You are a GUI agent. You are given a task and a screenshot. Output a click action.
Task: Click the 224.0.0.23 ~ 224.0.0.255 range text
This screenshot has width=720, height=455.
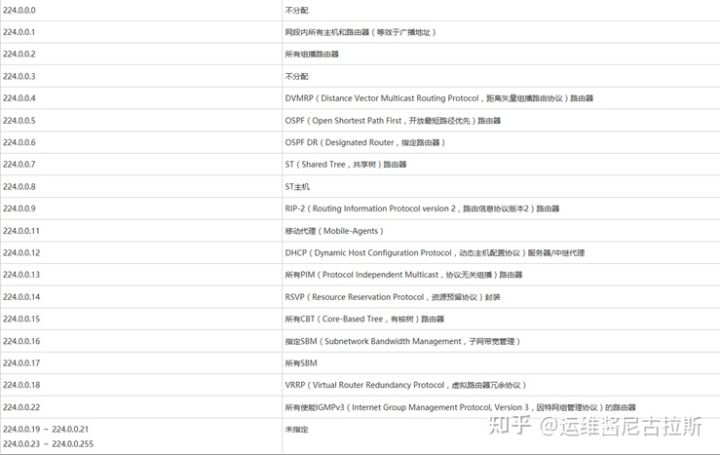[x=48, y=443]
